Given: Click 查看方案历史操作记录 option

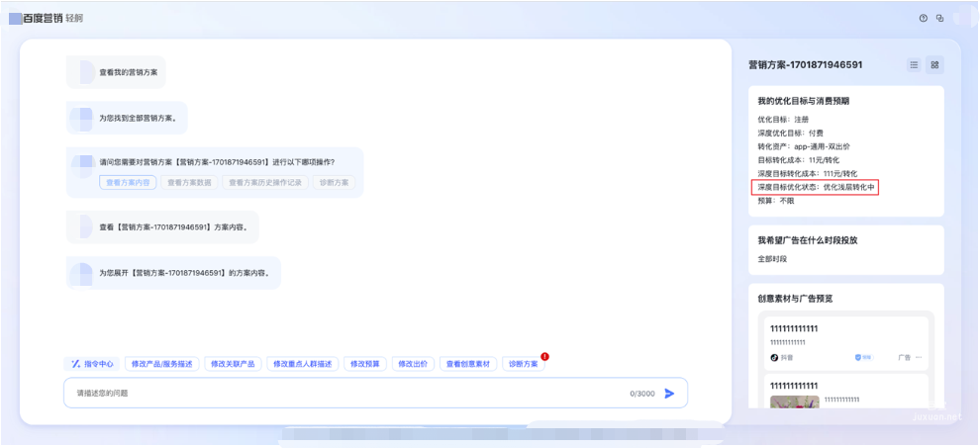Looking at the screenshot, I should (264, 183).
